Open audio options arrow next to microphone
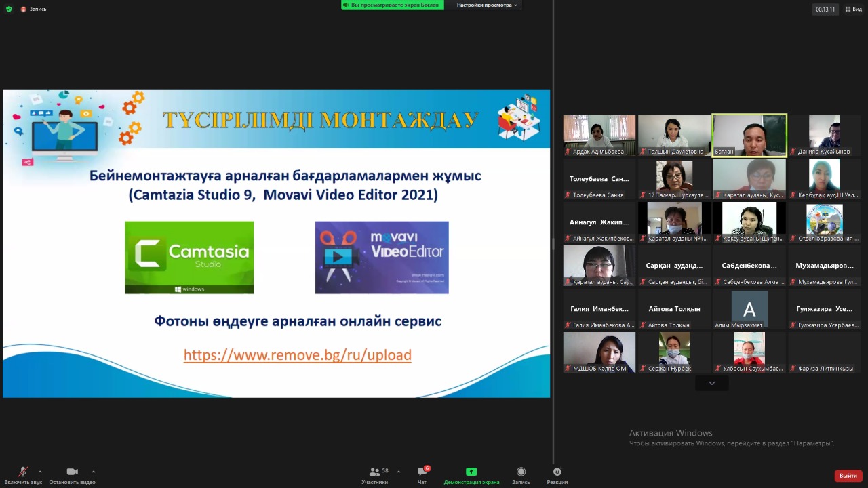Image resolution: width=868 pixels, height=488 pixels. point(40,472)
